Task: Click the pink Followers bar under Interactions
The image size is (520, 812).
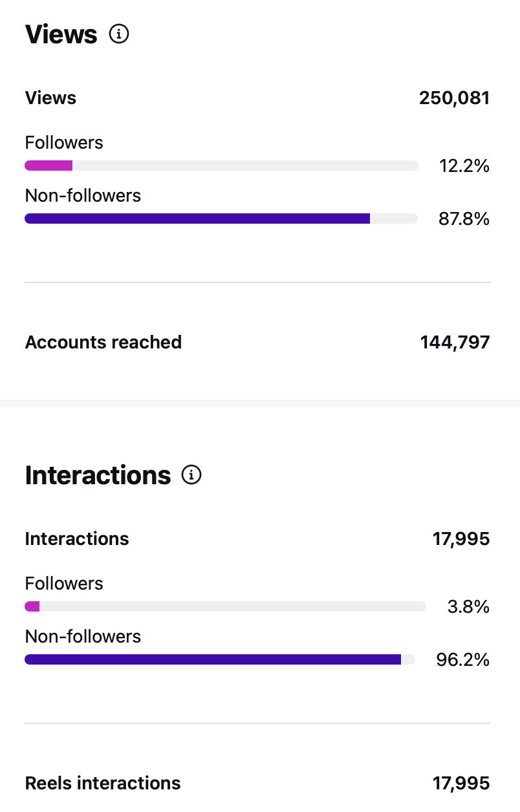Action: 32,606
